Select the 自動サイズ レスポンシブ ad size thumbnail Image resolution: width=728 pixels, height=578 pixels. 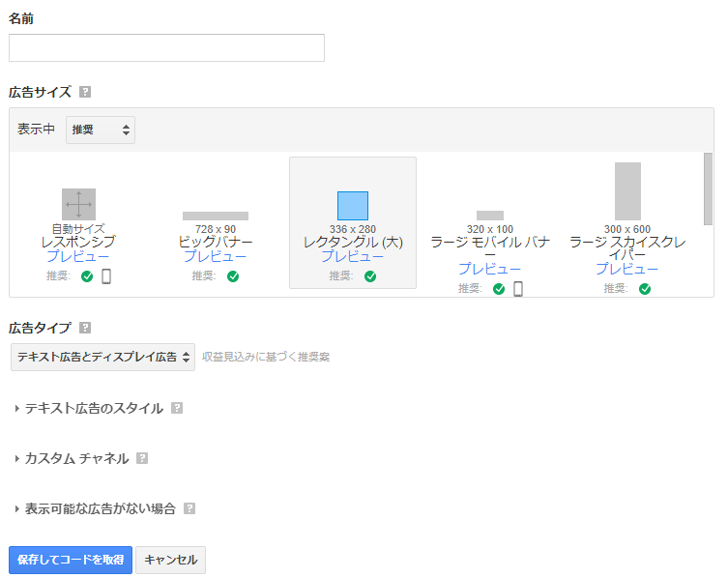[x=79, y=204]
